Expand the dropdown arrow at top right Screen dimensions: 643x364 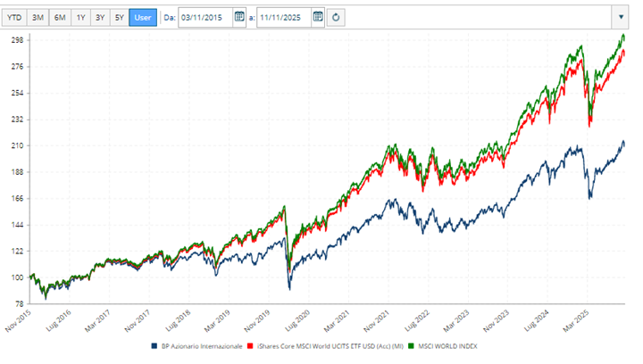click(622, 17)
